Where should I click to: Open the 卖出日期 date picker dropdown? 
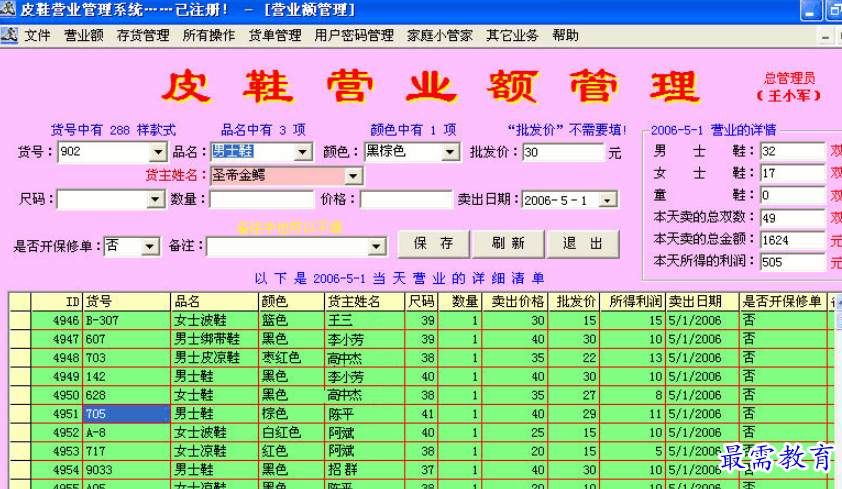pyautogui.click(x=608, y=200)
